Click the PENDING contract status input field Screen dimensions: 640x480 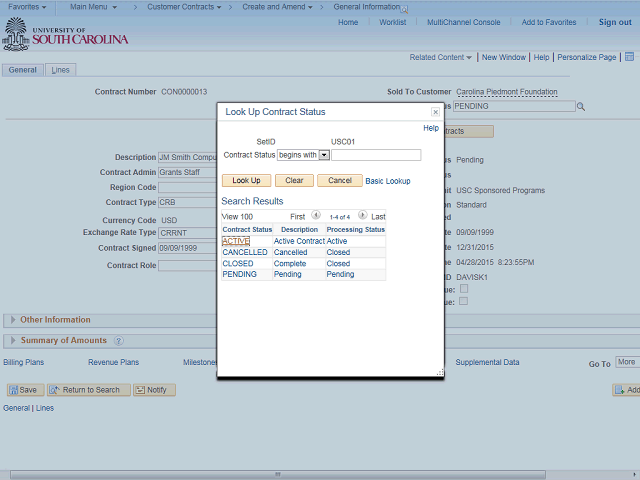514,107
